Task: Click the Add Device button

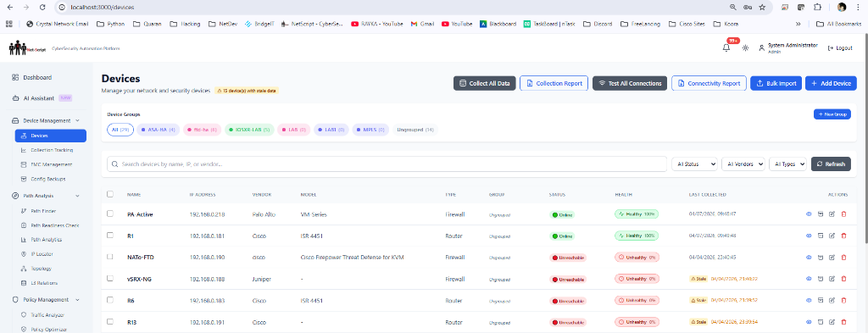Action: (831, 83)
